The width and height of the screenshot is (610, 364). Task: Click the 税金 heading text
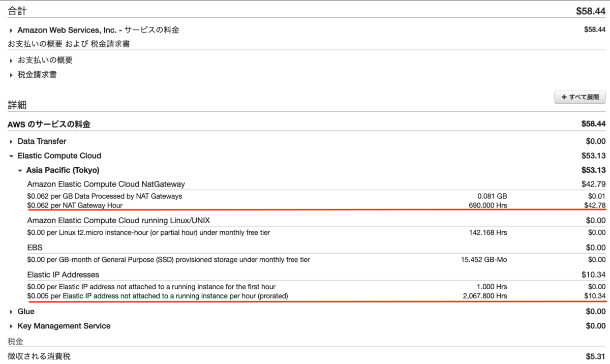tap(15, 341)
